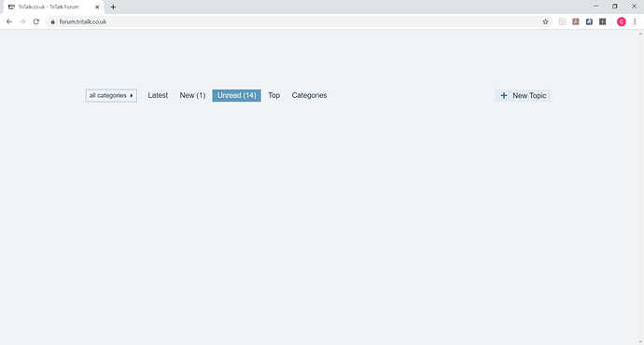
Task: Open the Chrome three-dot menu
Action: pos(635,21)
